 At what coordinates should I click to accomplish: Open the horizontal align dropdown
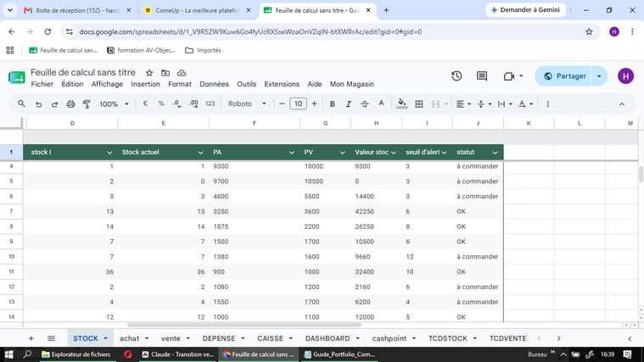463,104
